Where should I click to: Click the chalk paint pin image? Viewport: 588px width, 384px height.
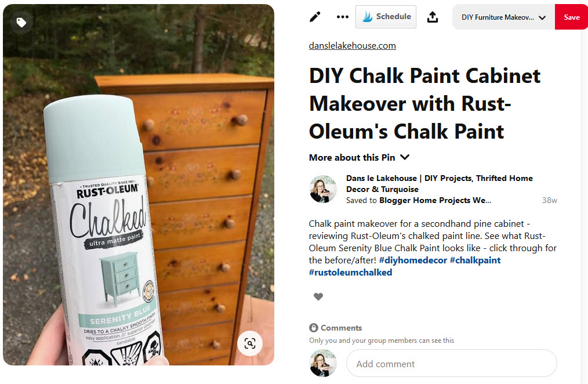(x=139, y=184)
